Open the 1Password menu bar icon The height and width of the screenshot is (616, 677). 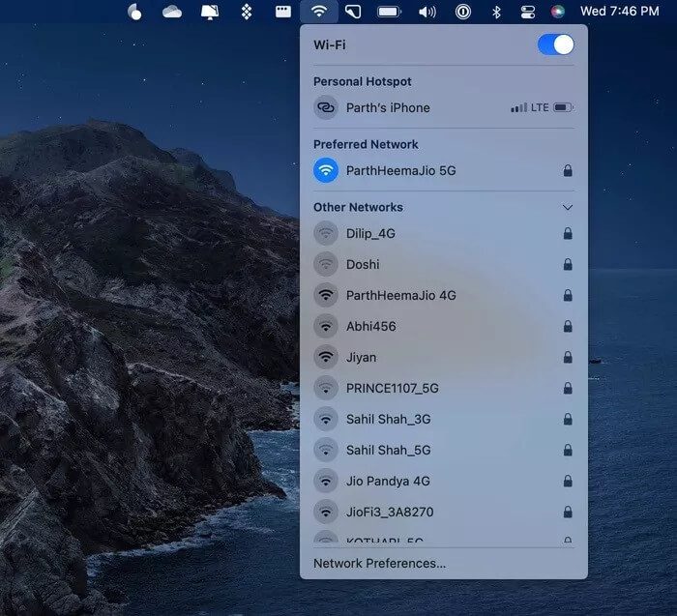point(463,12)
